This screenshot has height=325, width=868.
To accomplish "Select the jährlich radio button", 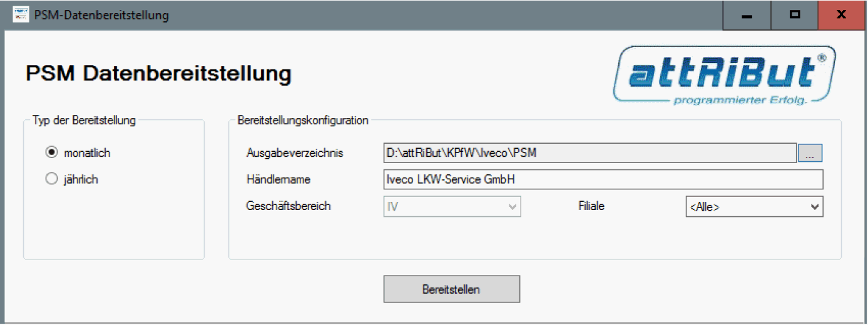I will [52, 179].
